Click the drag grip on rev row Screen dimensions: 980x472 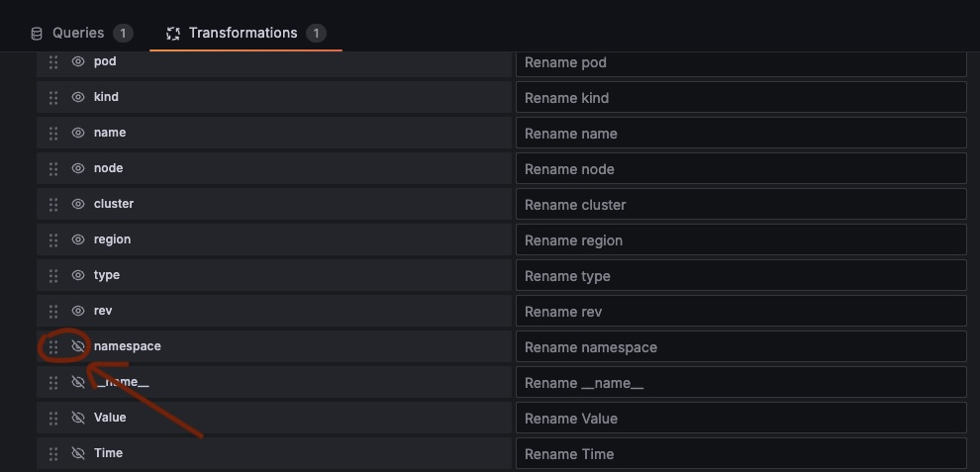[53, 311]
